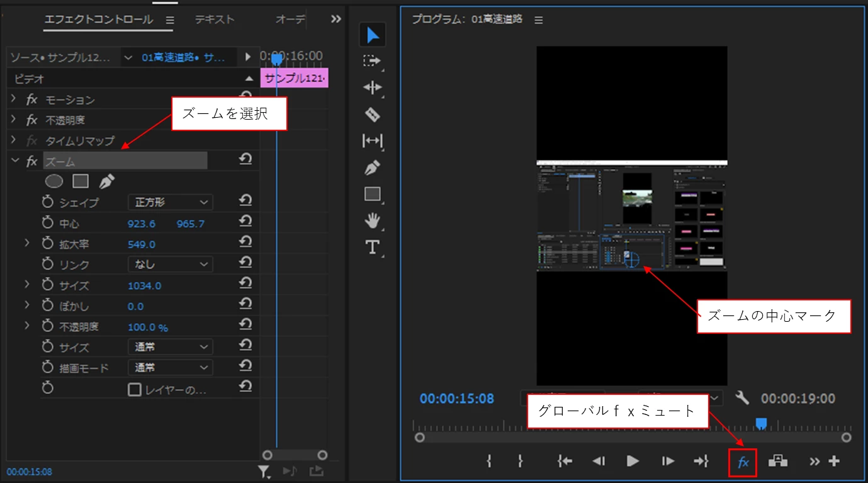This screenshot has height=483, width=868.
Task: Toggle animation stopwatch for ぼかし
Action: (48, 306)
